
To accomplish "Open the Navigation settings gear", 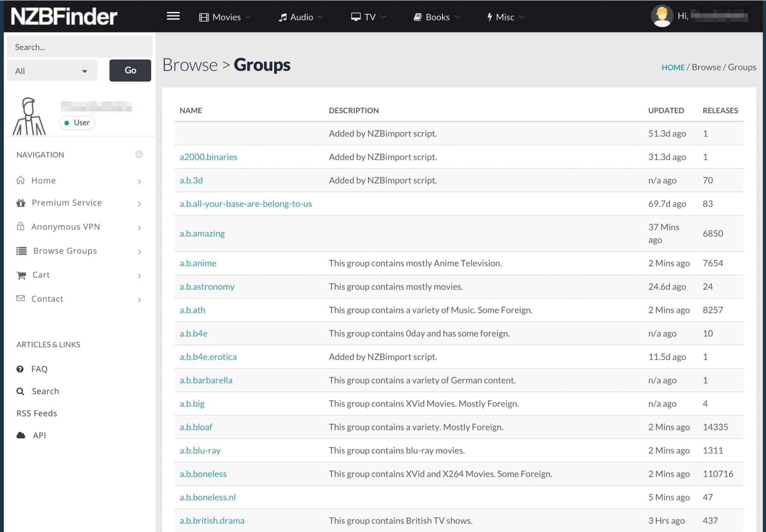I will [139, 155].
